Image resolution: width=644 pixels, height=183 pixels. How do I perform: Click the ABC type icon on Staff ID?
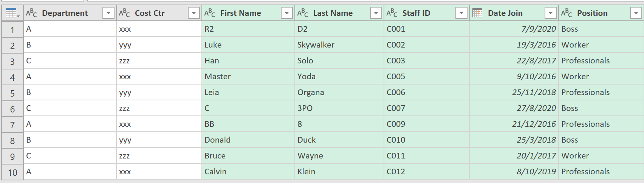pos(392,13)
